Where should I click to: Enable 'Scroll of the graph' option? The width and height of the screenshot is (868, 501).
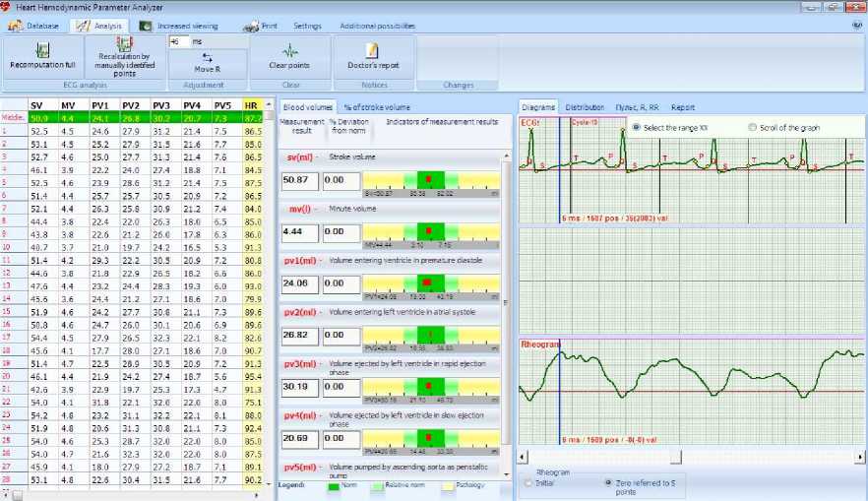click(753, 128)
